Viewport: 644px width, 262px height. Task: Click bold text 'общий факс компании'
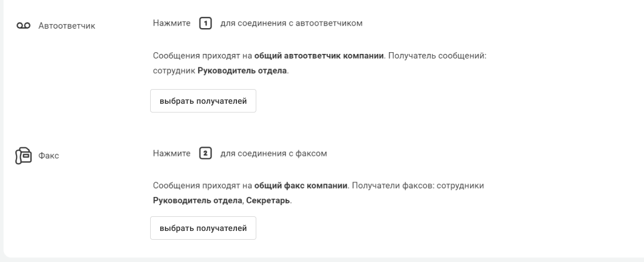pyautogui.click(x=301, y=185)
